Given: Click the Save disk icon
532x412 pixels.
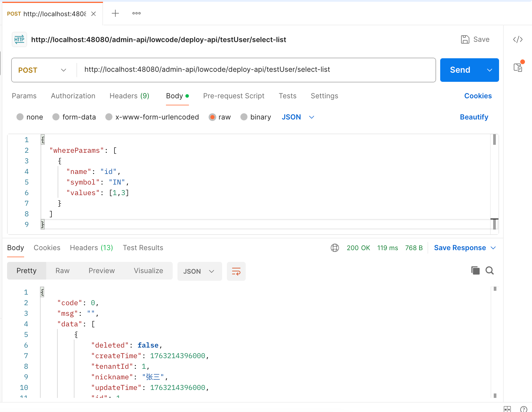Looking at the screenshot, I should [x=465, y=39].
